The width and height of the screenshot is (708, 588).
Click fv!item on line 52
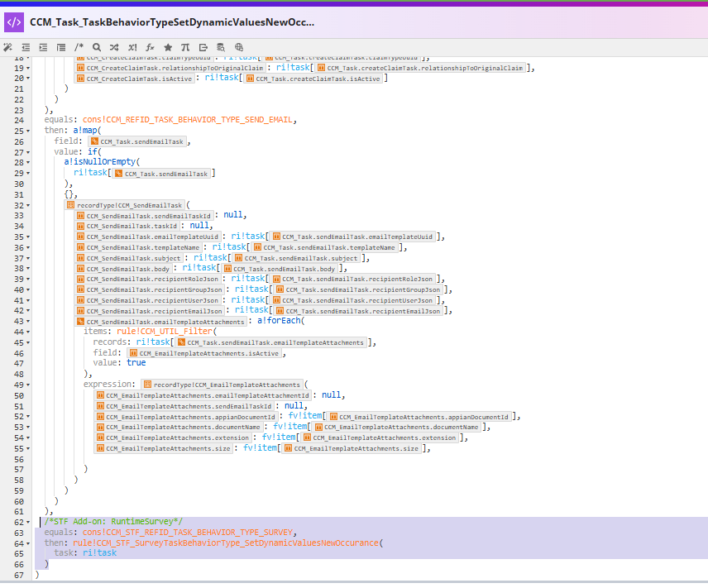305,416
